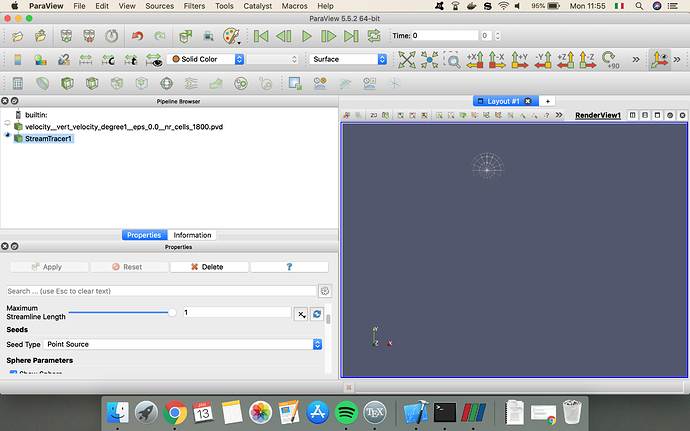
Task: Expand hidden render view toolbar items
Action: (x=559, y=115)
